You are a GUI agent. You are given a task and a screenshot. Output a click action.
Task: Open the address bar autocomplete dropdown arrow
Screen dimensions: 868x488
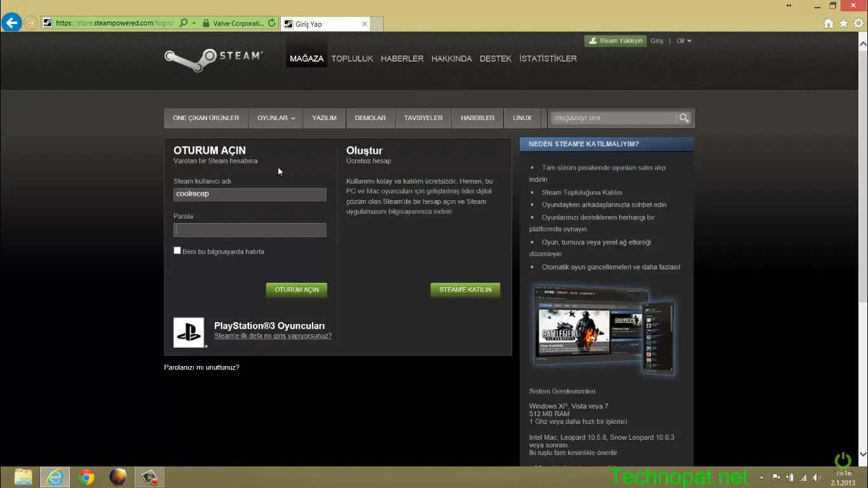coord(194,24)
